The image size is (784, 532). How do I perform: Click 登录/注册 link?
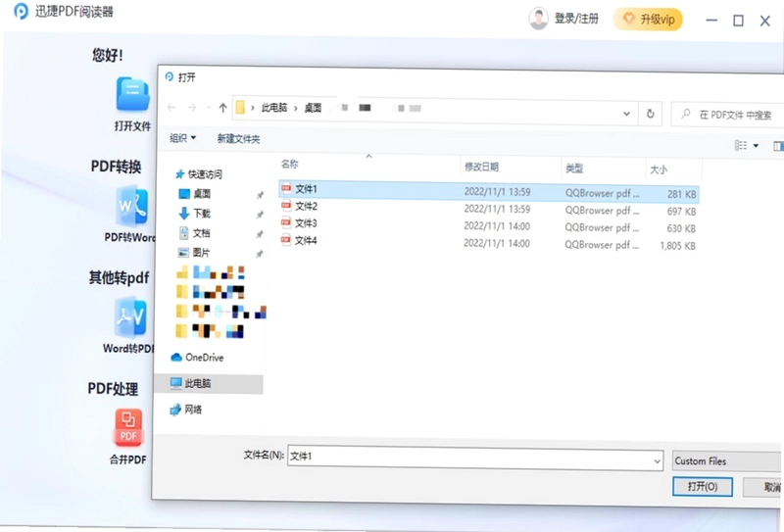click(576, 19)
